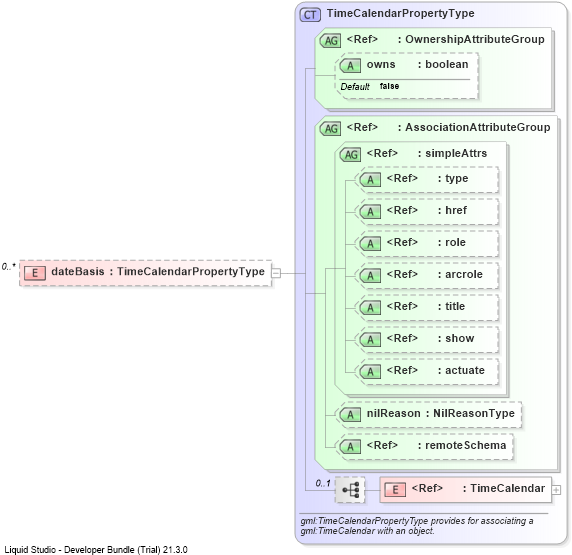Click the AG icon beside OwnershipAttributeGroup
The image size is (572, 555).
[331, 41]
